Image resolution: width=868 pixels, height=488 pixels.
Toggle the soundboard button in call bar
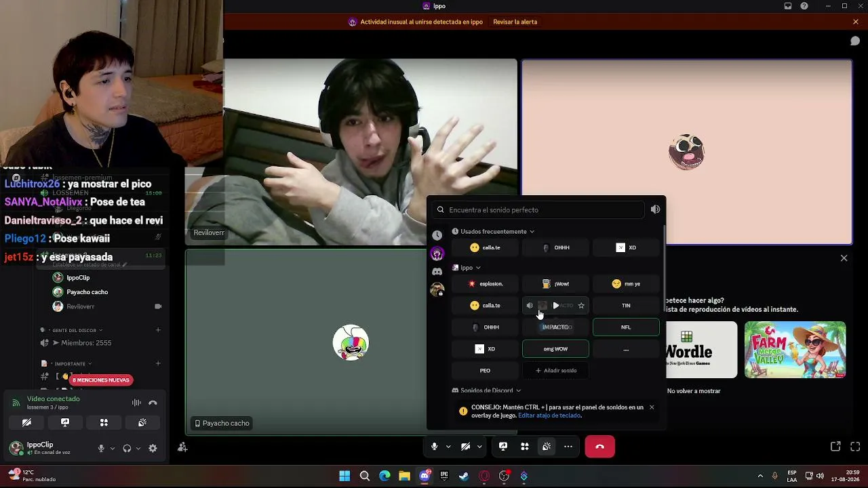[x=547, y=447]
